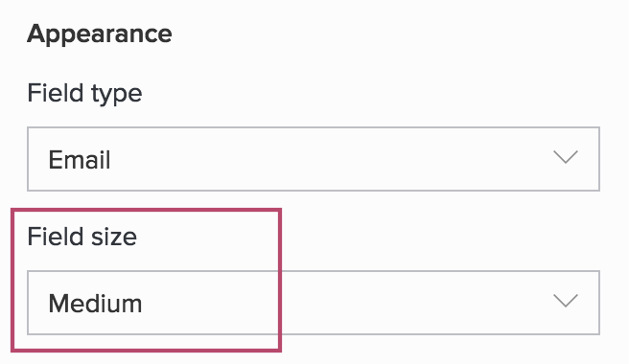Viewport: 629px width, 364px height.
Task: Change field type from Email
Action: 314,159
